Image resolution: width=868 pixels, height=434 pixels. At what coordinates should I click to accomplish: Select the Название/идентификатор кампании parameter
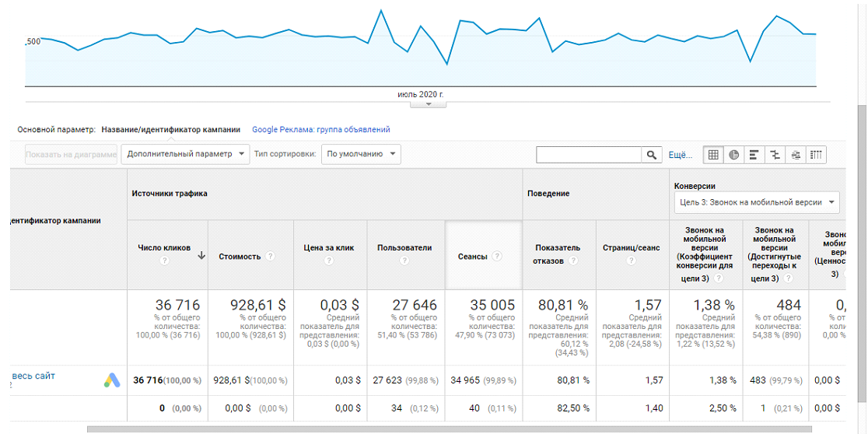[171, 130]
